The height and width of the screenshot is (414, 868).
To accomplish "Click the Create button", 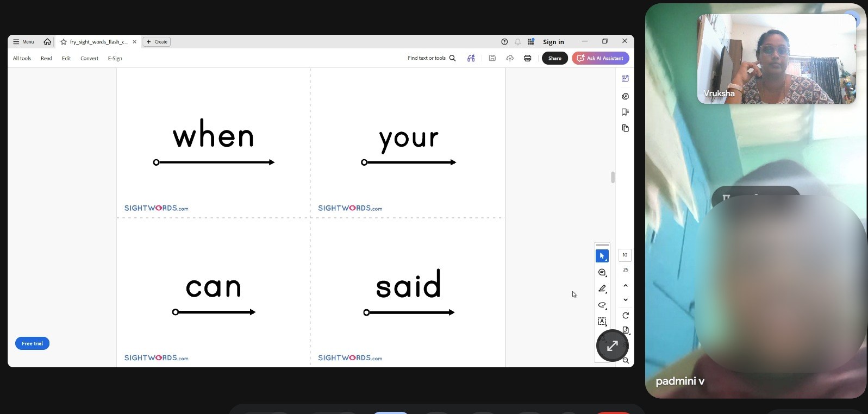I will click(157, 42).
